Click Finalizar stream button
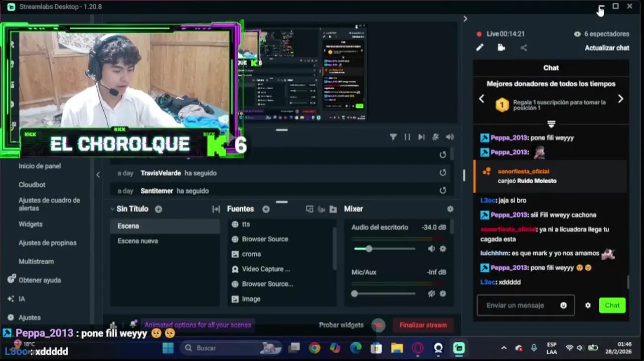The height and width of the screenshot is (361, 644). pyautogui.click(x=423, y=325)
